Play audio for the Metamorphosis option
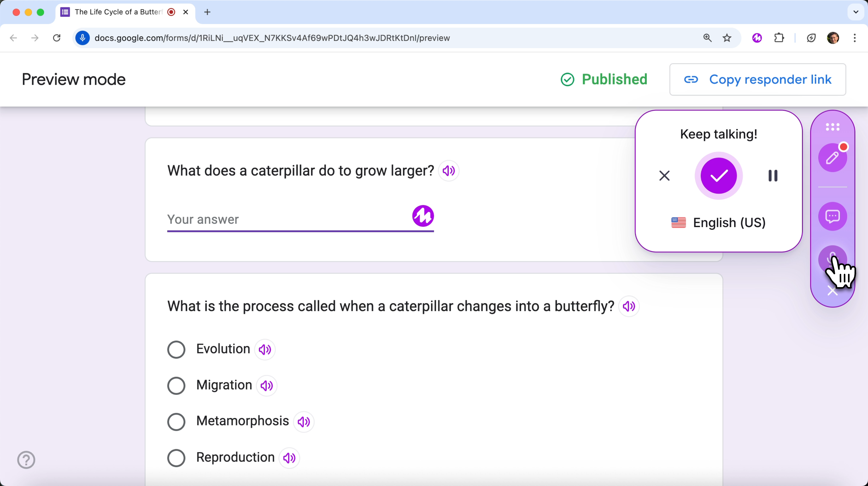Screen dimensions: 868x486 click(x=303, y=422)
